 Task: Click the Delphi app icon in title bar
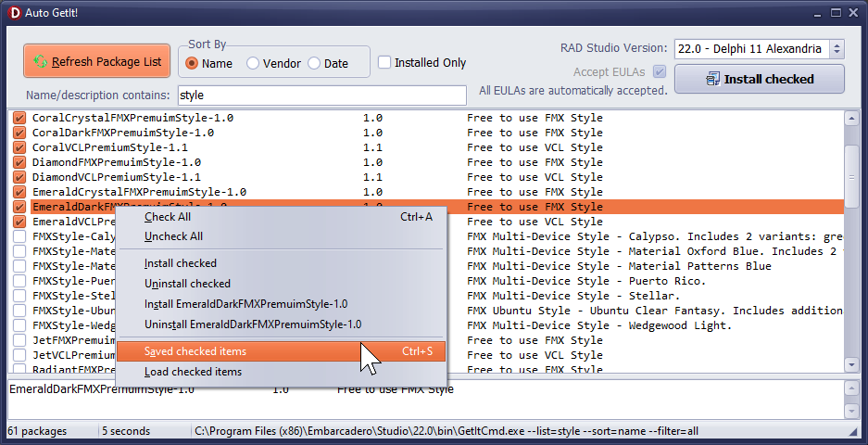15,12
